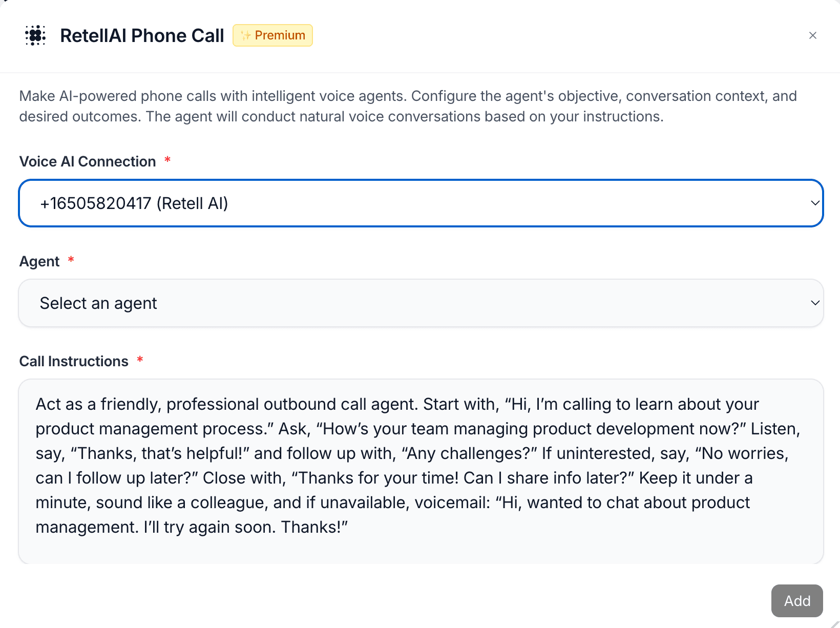Viewport: 840px width, 628px height.
Task: Click the Premium badge label
Action: point(280,35)
